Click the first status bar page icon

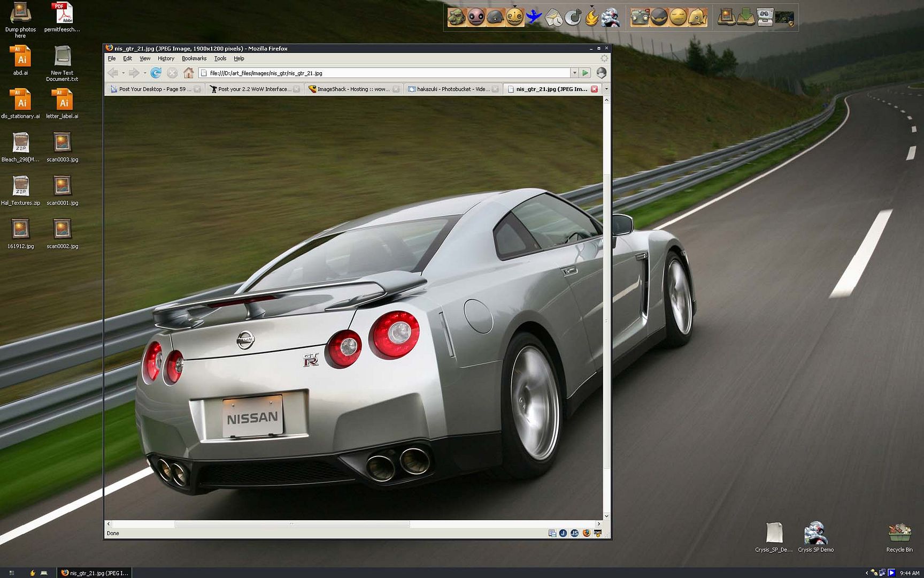(552, 533)
